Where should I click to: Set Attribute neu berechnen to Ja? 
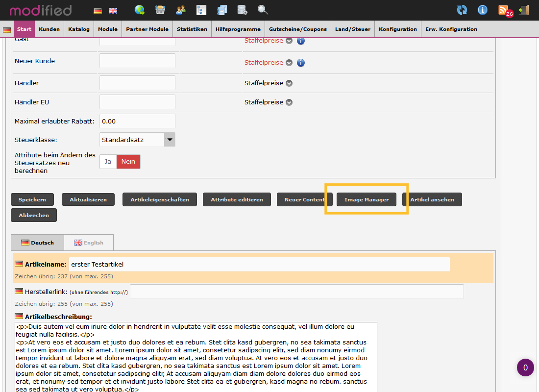coord(108,161)
